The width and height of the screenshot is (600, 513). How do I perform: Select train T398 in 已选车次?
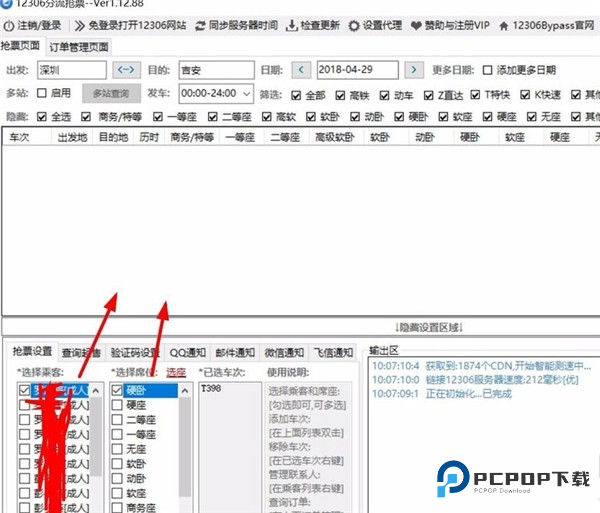coord(211,389)
